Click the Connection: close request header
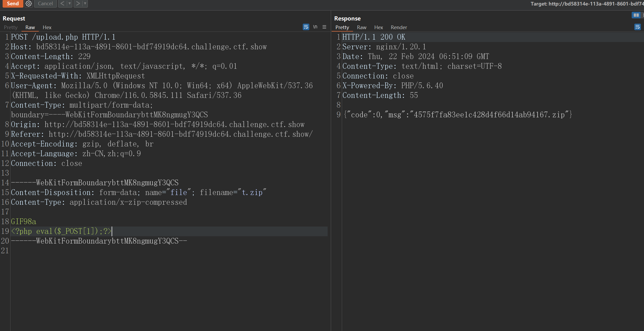Viewport: 644px width, 331px height. (46, 163)
